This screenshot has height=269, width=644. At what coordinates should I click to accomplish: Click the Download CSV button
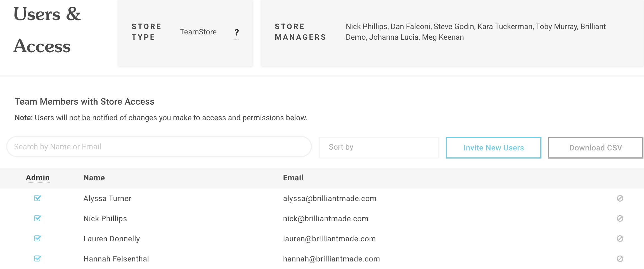coord(595,148)
